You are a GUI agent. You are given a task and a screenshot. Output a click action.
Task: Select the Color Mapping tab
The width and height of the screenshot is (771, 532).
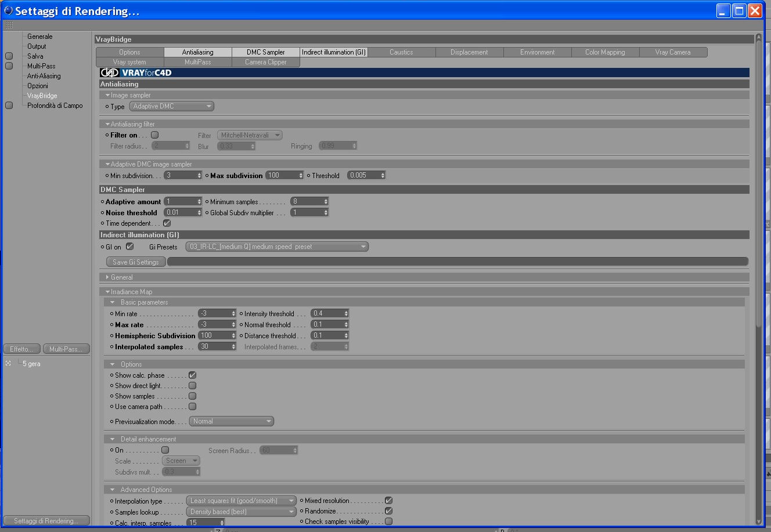point(606,52)
